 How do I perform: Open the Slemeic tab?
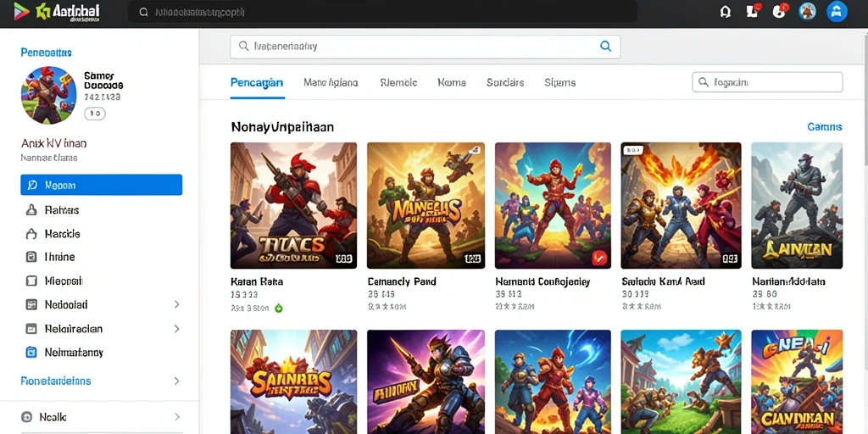[398, 82]
